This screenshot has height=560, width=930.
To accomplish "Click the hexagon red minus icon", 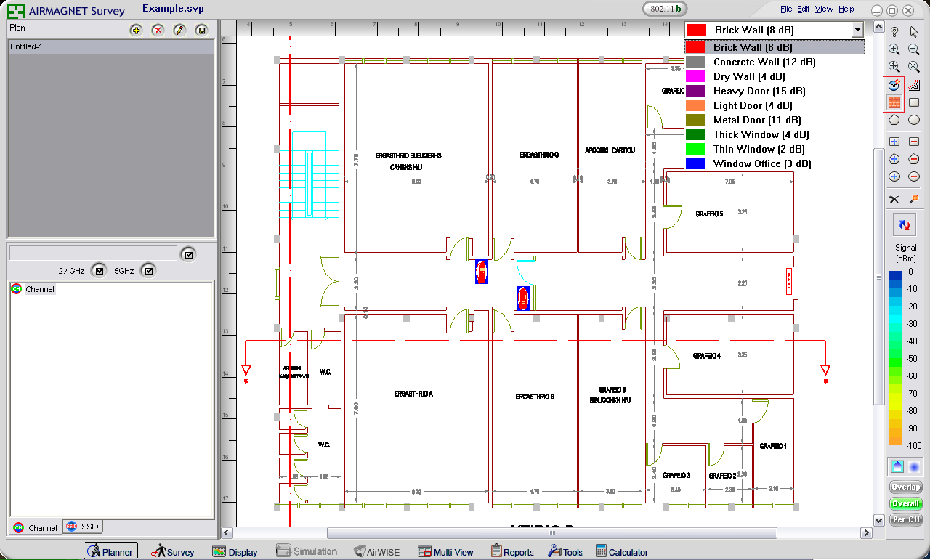I will pyautogui.click(x=914, y=159).
